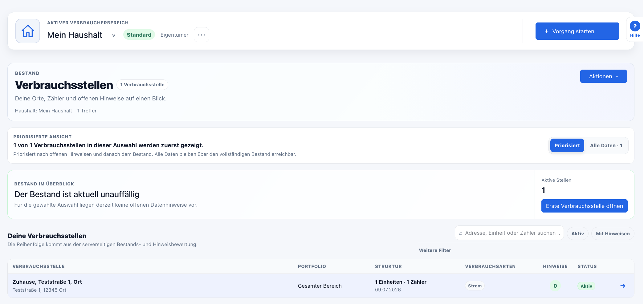Click the Teststraße 1, 12345 Ort address line

(x=39, y=290)
